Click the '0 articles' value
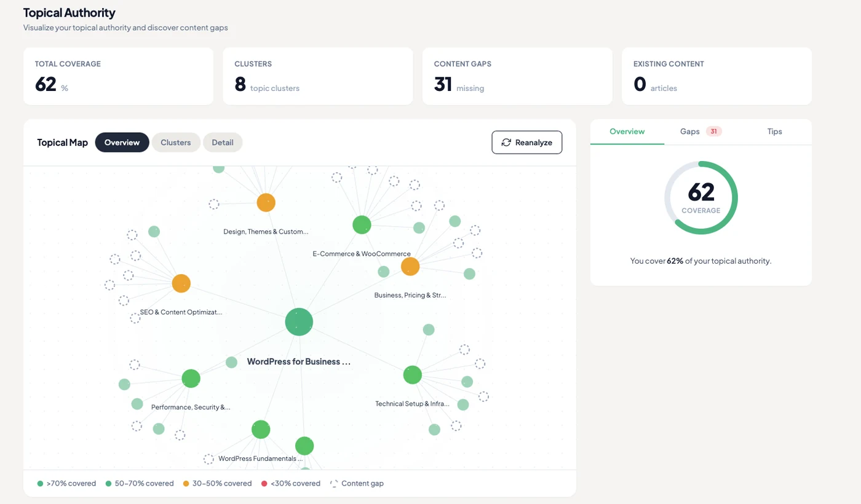The height and width of the screenshot is (504, 861). pyautogui.click(x=655, y=84)
